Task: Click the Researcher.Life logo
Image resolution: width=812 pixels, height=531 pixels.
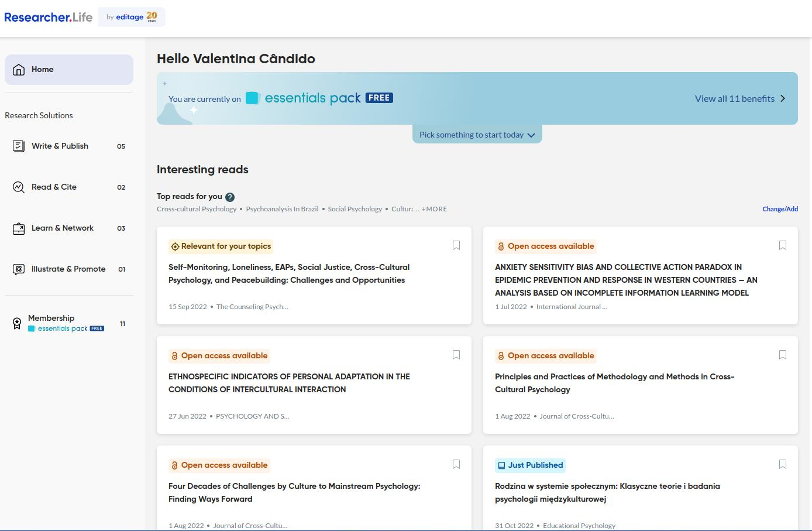Action: [49, 17]
